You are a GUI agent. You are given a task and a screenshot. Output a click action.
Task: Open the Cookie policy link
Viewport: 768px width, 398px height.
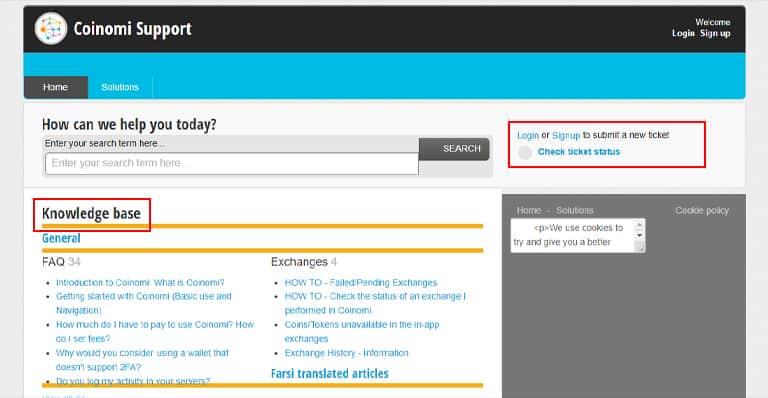tap(702, 211)
